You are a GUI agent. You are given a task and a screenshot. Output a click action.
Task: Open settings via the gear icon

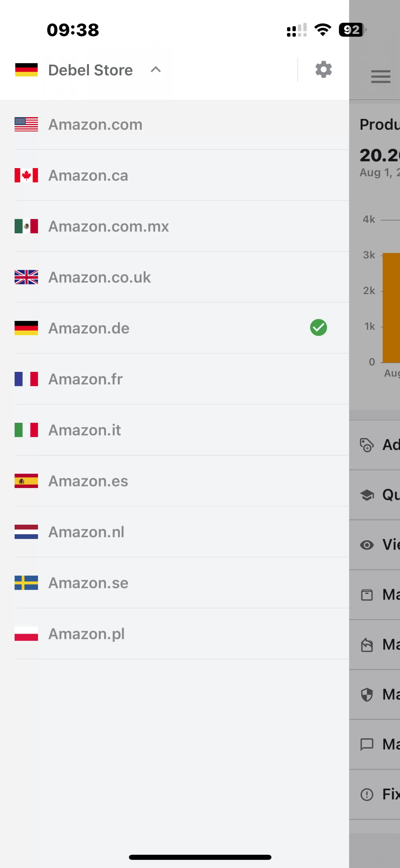click(x=323, y=70)
